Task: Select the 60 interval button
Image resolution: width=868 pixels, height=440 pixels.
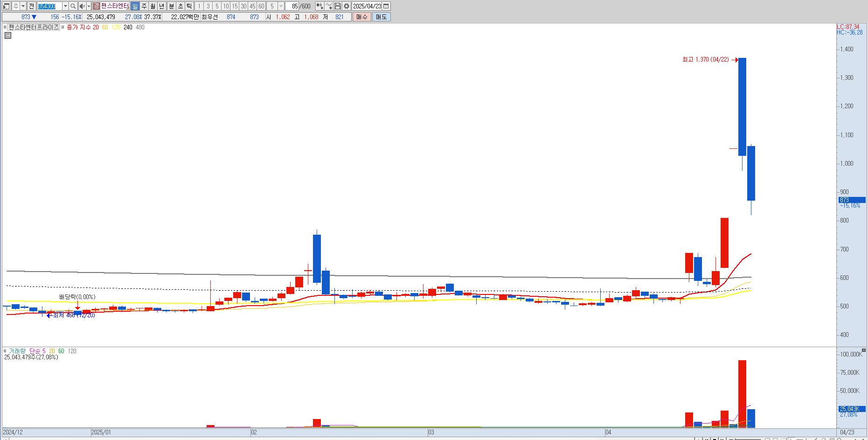Action: [x=261, y=6]
